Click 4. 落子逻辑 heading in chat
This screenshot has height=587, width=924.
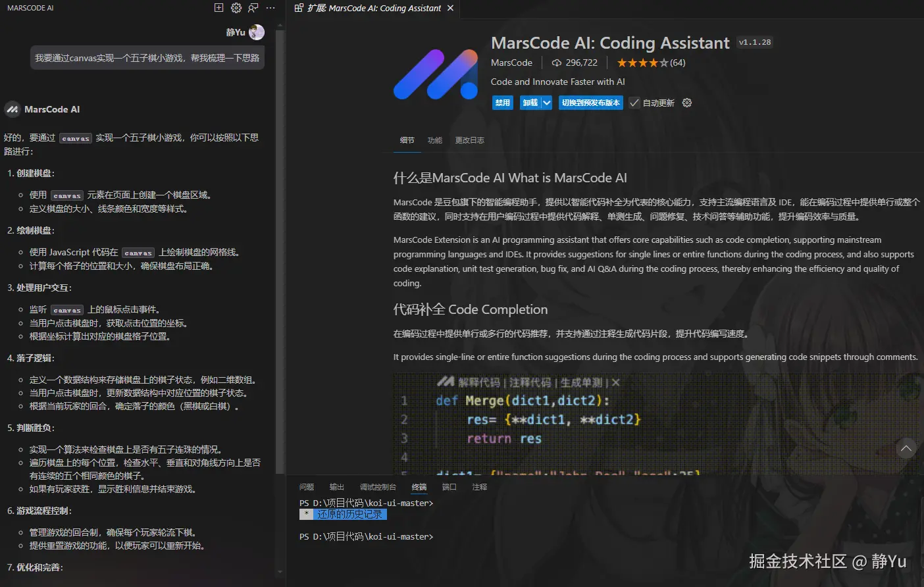(31, 358)
